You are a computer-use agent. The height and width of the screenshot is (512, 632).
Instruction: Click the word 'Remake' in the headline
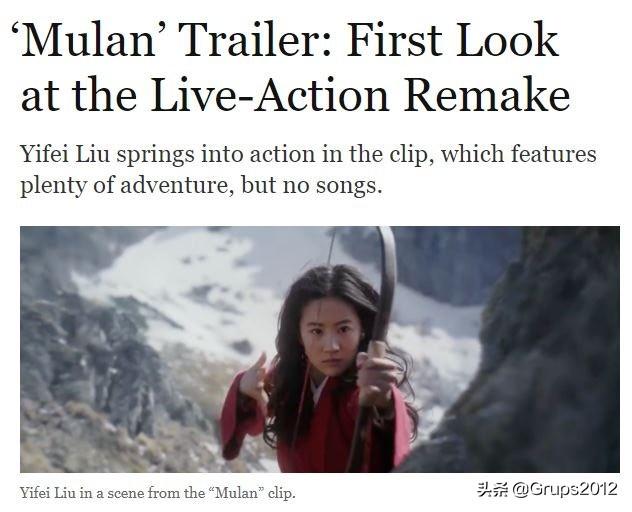pyautogui.click(x=487, y=95)
